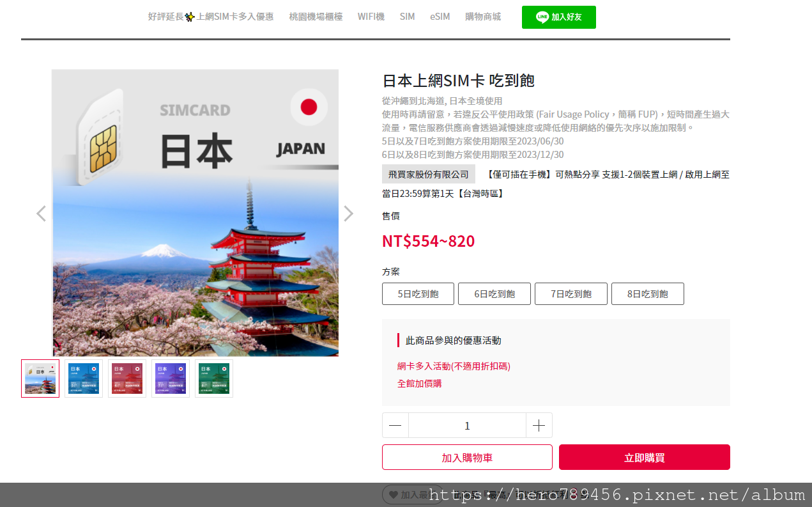Go to 購物商城 in the navigation
The width and height of the screenshot is (812, 507).
pyautogui.click(x=483, y=17)
